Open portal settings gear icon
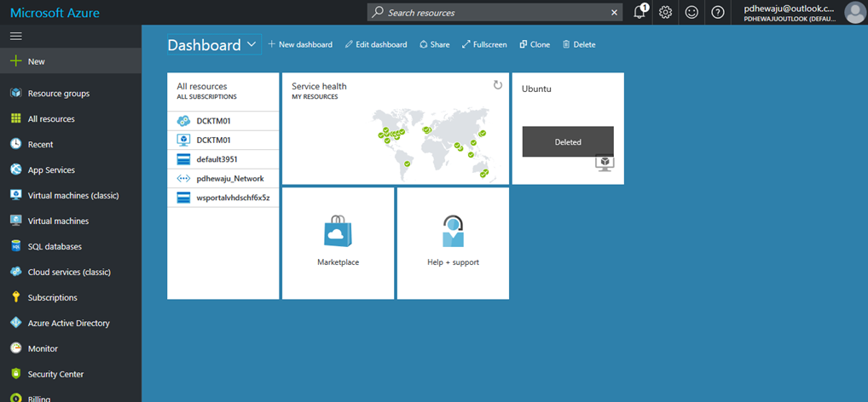Viewport: 868px width, 402px height. point(666,12)
